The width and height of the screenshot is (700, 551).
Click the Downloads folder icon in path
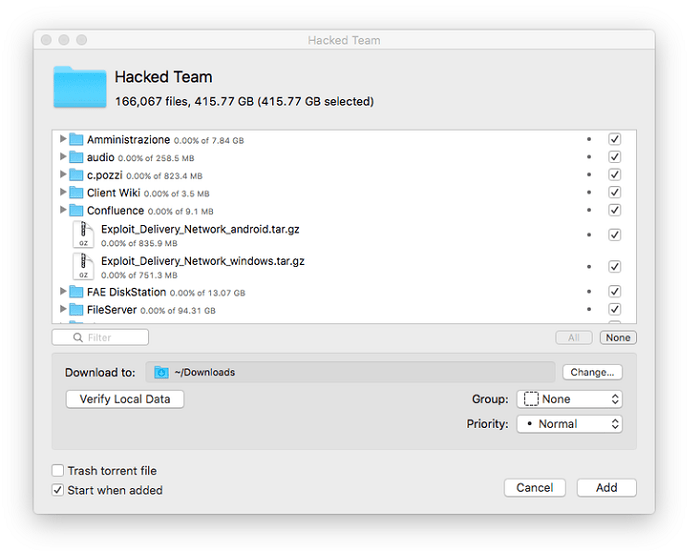tap(161, 372)
